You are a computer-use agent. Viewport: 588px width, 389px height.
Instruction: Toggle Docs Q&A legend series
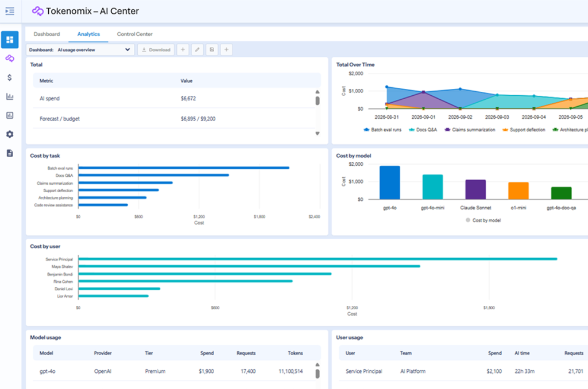423,130
